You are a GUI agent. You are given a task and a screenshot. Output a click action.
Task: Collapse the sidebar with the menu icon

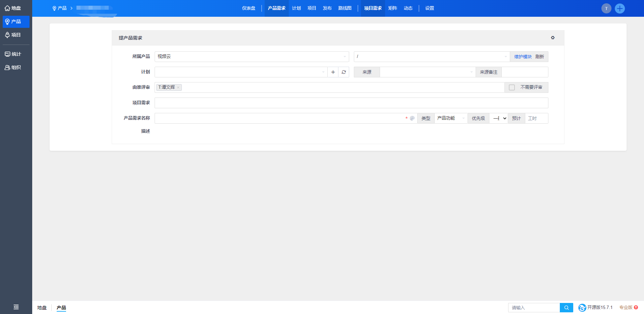click(x=16, y=307)
